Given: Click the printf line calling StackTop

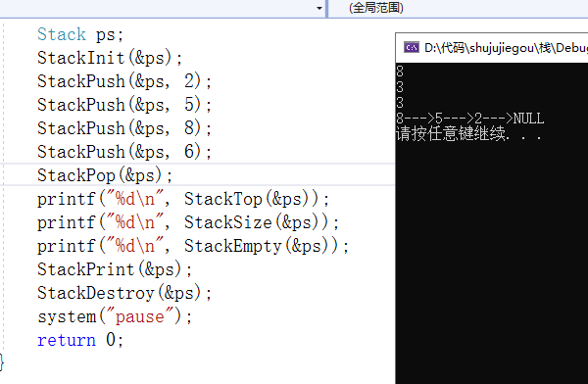Looking at the screenshot, I should [x=183, y=199].
